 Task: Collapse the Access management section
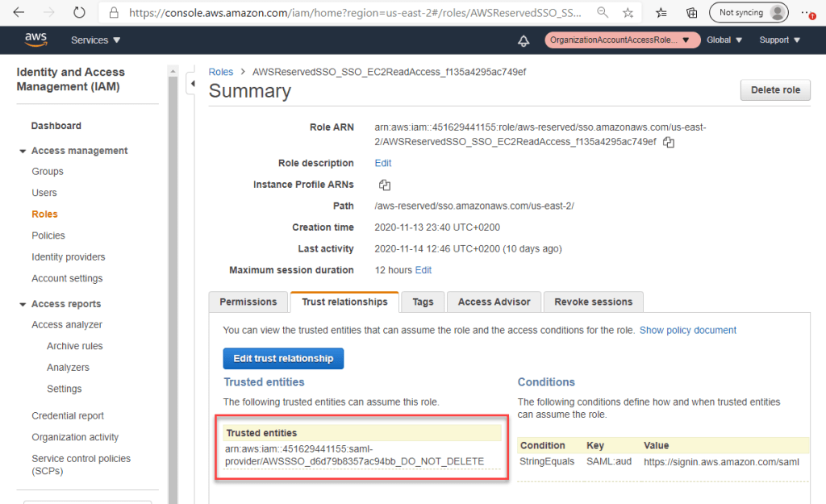(x=23, y=151)
